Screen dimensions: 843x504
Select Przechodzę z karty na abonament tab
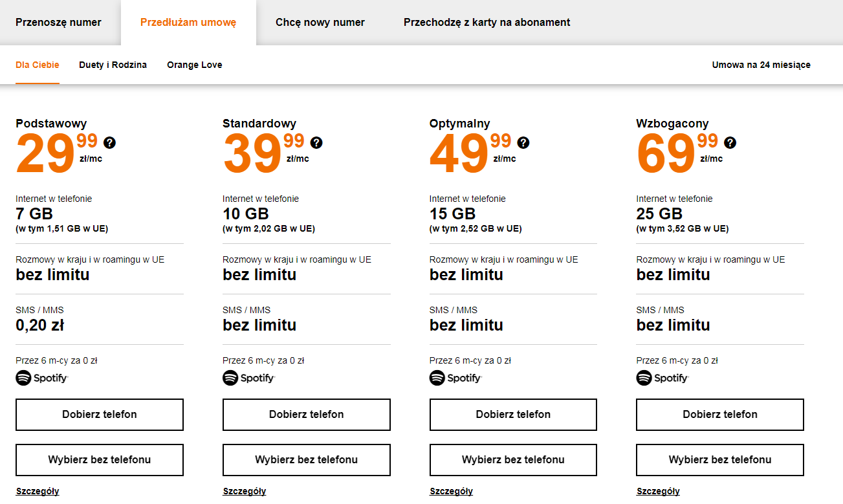[487, 23]
